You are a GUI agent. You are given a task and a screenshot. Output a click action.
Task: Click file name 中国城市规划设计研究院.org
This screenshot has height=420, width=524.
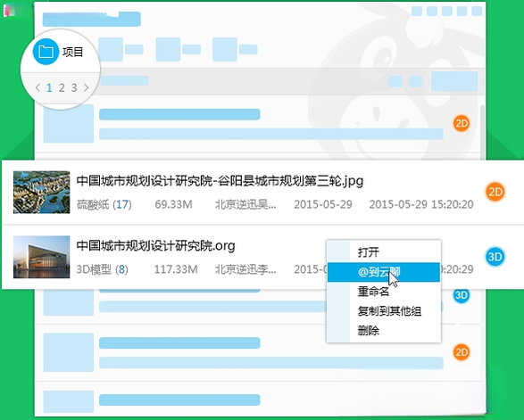point(155,246)
